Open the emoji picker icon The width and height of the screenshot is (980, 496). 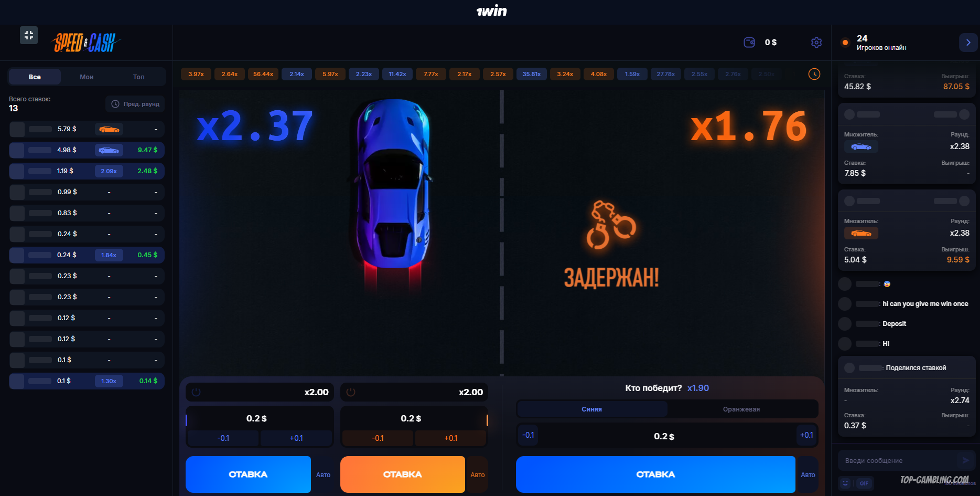point(845,483)
